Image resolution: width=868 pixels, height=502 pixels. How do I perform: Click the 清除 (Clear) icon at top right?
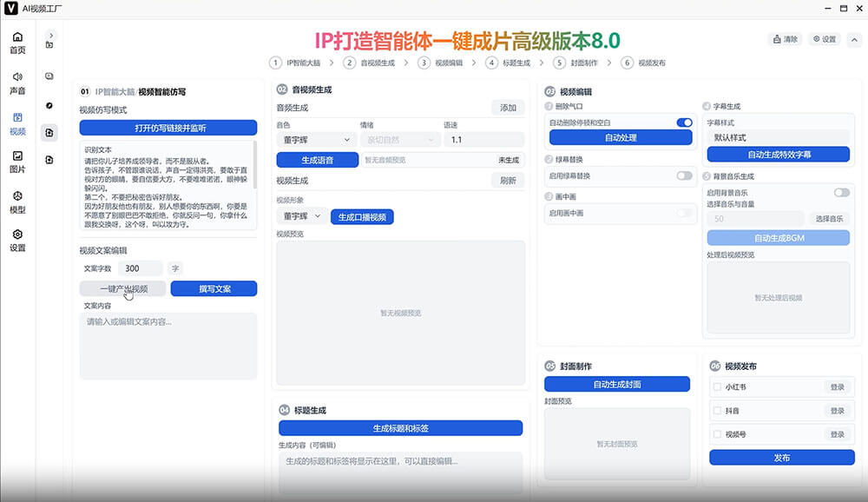click(x=785, y=39)
